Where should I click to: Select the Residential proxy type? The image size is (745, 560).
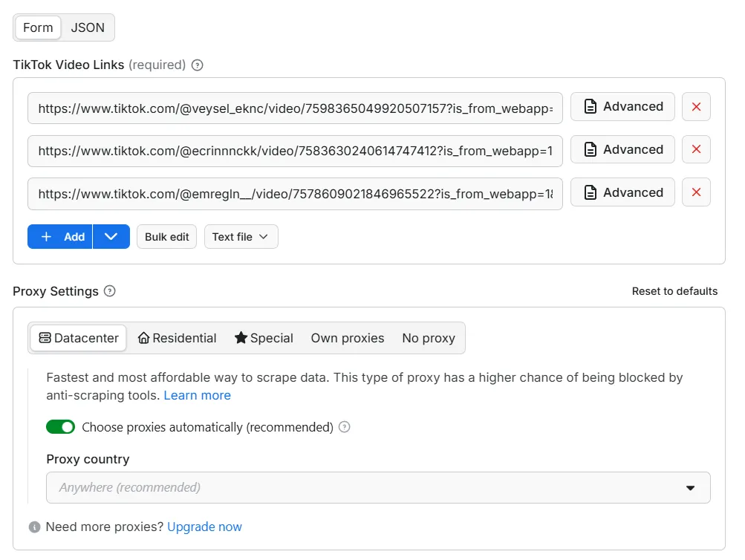click(178, 338)
